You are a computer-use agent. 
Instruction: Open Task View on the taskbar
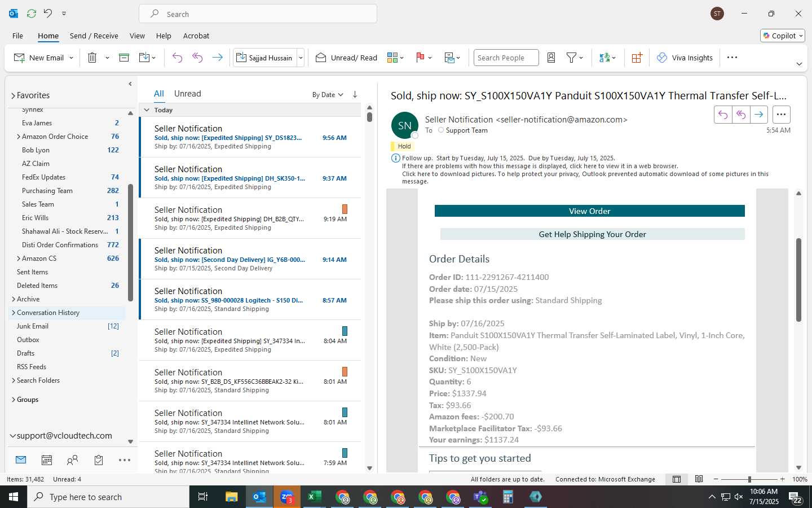pyautogui.click(x=203, y=497)
